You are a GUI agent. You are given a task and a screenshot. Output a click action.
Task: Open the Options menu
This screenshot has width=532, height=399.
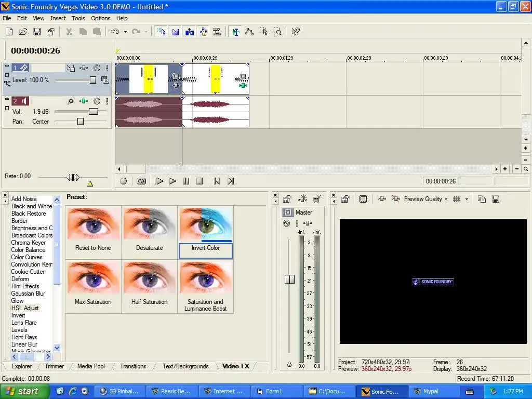[100, 18]
